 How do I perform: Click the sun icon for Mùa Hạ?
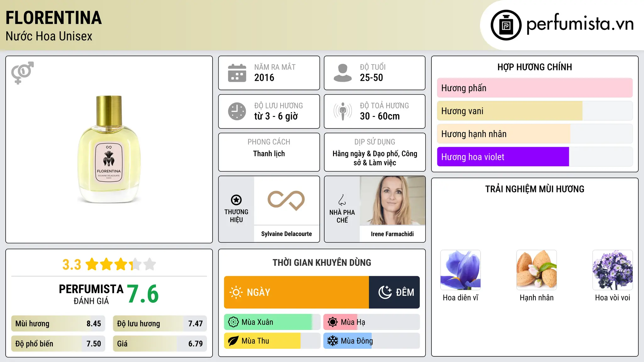point(333,322)
